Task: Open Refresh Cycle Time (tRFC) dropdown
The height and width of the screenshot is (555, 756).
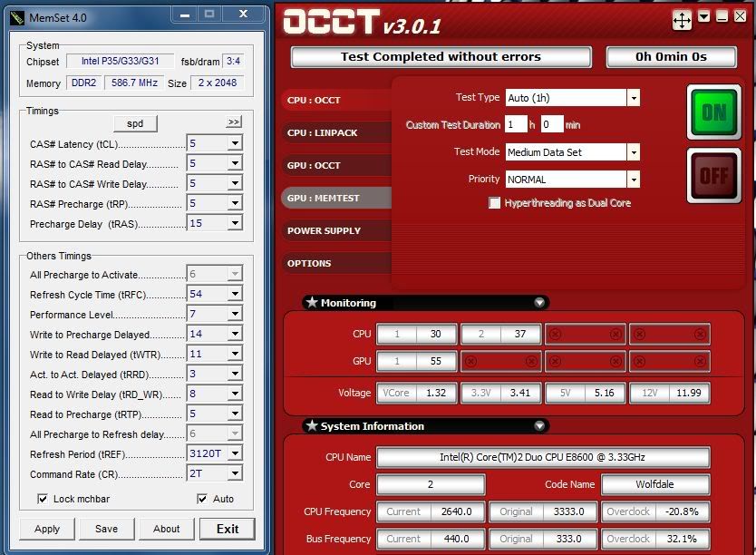Action: pyautogui.click(x=235, y=294)
